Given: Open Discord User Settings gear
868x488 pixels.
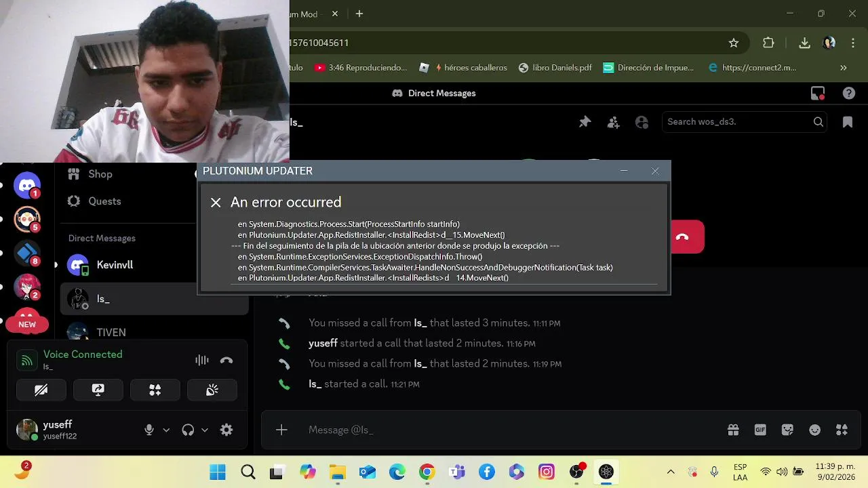Looking at the screenshot, I should click(226, 430).
